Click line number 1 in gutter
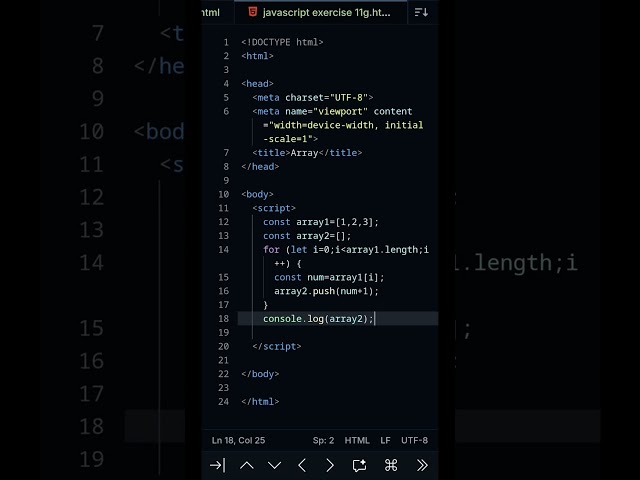640x480 pixels. tap(226, 42)
